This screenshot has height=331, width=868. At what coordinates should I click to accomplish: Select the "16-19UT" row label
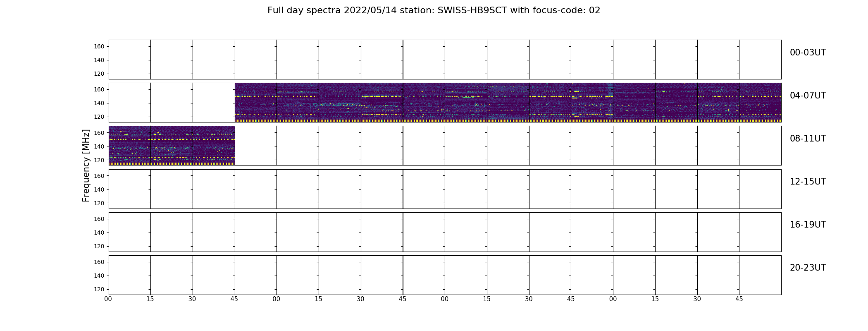[808, 225]
